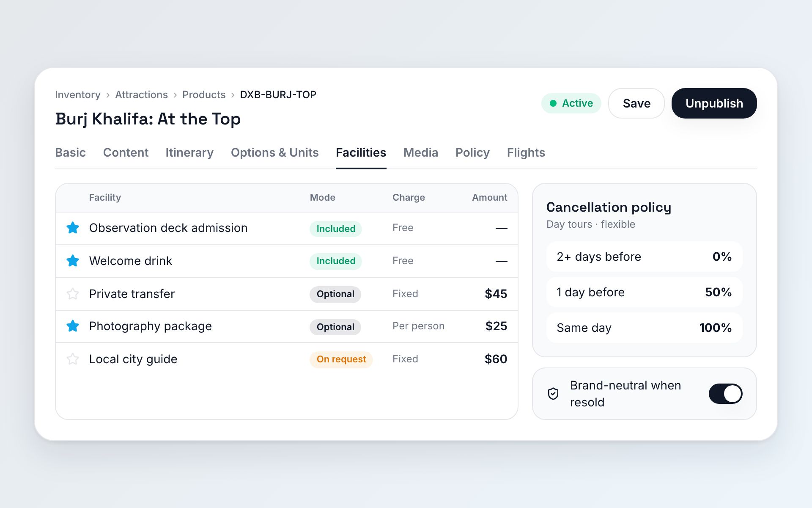This screenshot has height=508, width=812.
Task: Go to Attractions breadcrumb
Action: [x=141, y=95]
